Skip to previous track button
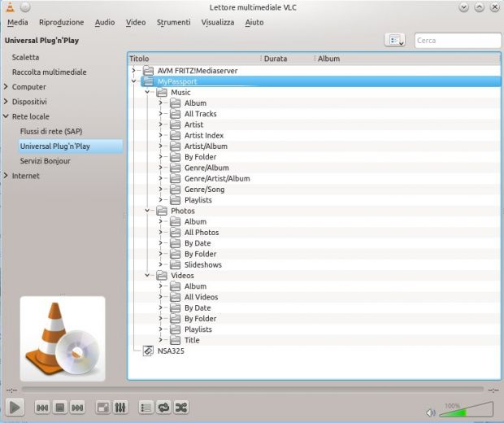 click(x=42, y=408)
